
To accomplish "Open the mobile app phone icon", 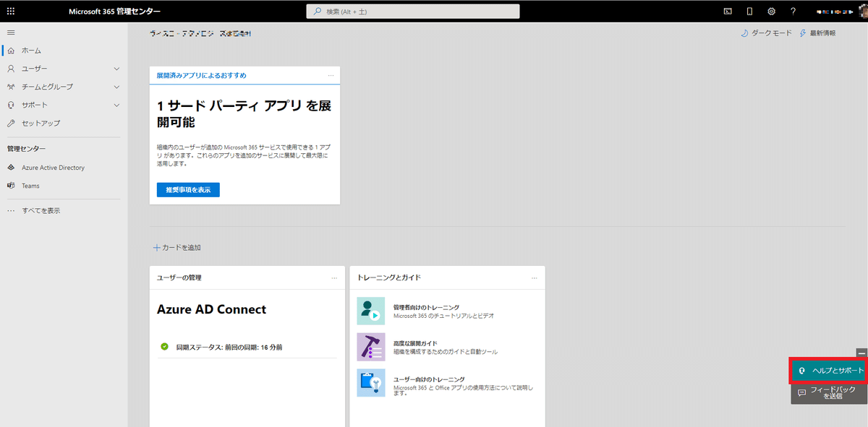I will click(749, 12).
